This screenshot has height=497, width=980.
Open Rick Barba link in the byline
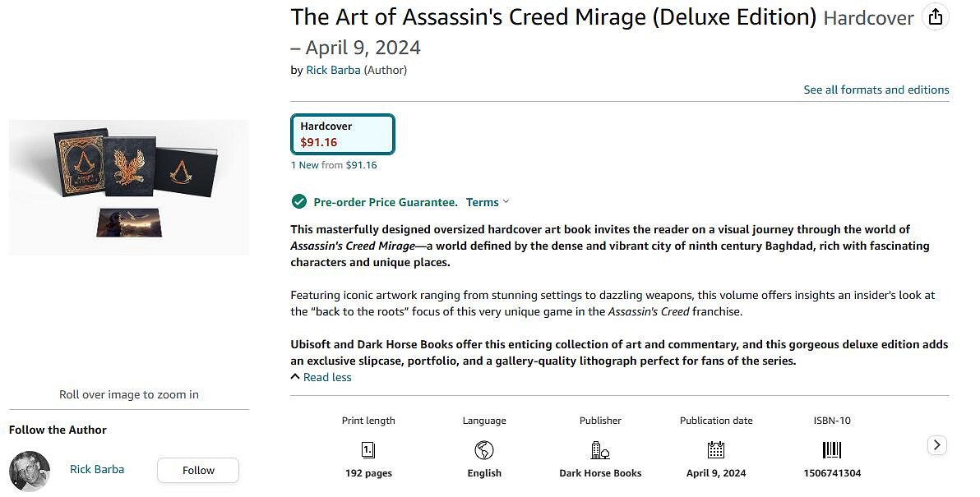(x=333, y=70)
